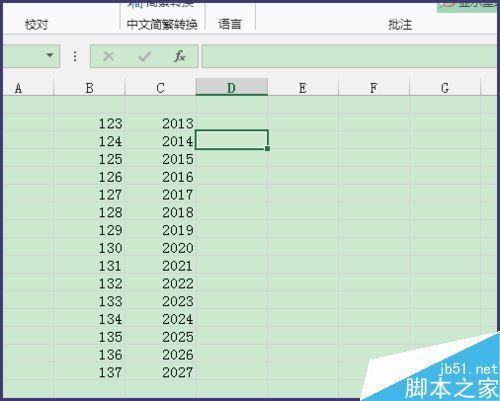The width and height of the screenshot is (500, 401).
Task: Click the fill handle of selected cell
Action: click(x=267, y=149)
